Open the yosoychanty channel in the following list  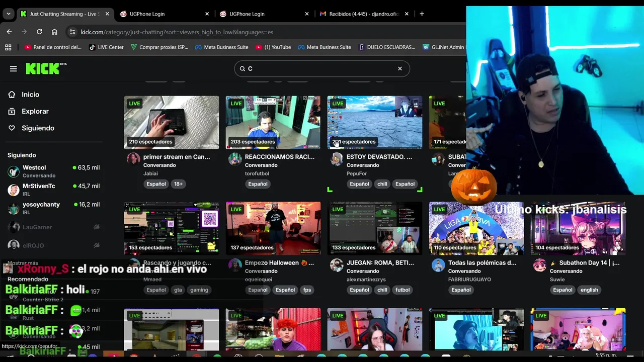pyautogui.click(x=53, y=208)
